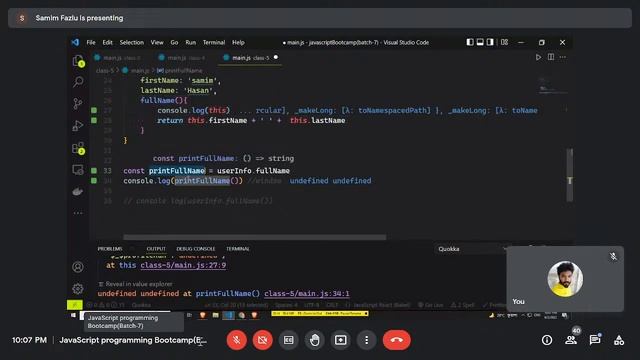Follow the class-5/main.js:27:9 link
Image resolution: width=640 pixels, height=360 pixels.
183,265
